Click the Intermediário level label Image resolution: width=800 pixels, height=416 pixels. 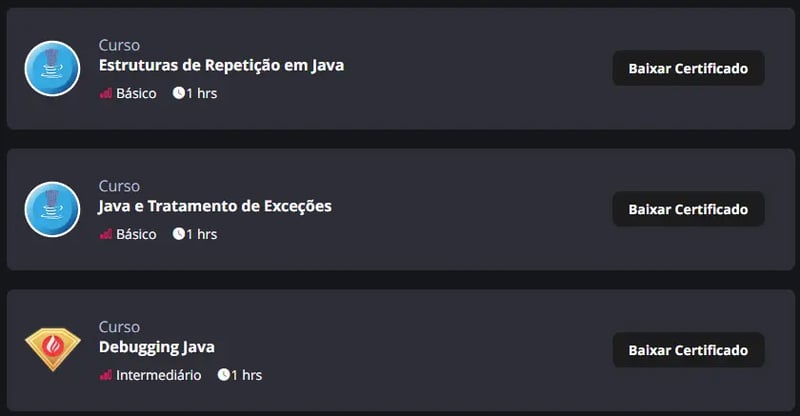158,376
